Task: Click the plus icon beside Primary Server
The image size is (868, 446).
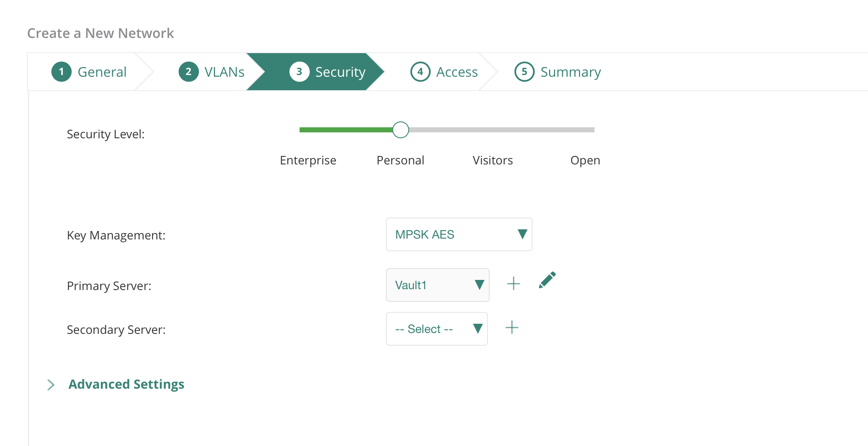Action: pos(513,284)
